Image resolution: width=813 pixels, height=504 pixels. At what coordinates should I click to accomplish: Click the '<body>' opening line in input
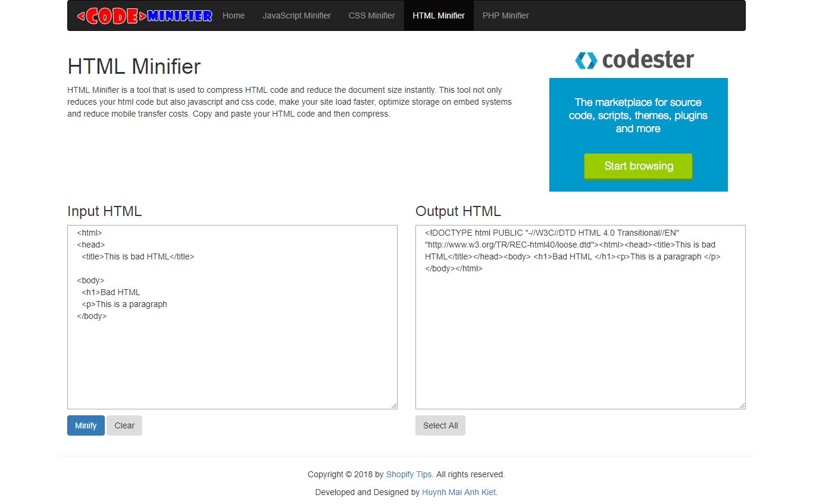(x=90, y=280)
